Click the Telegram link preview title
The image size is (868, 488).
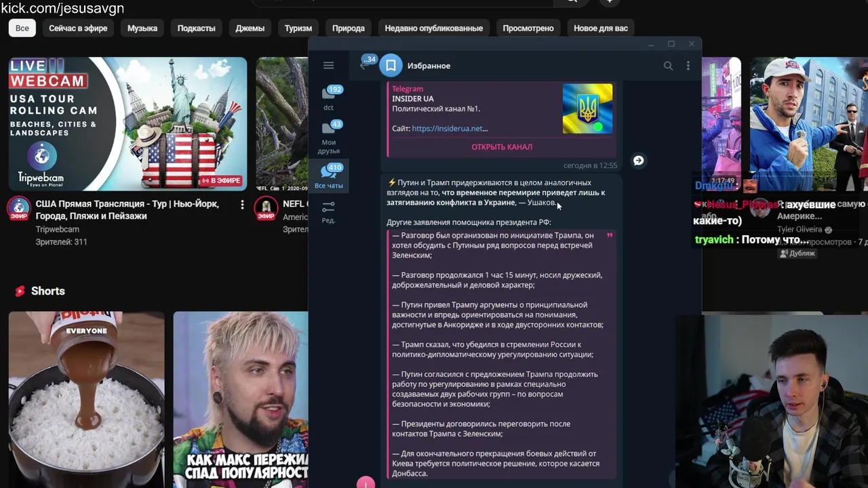[x=408, y=89]
